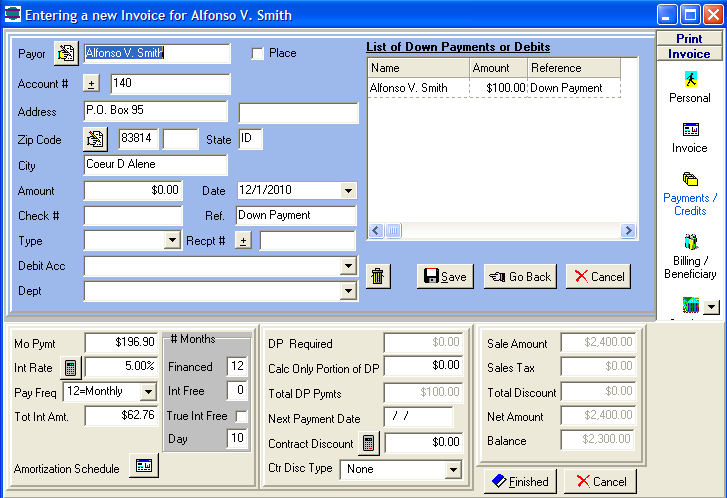Switch to the Personal section
This screenshot has height=498, width=727.
click(689, 87)
